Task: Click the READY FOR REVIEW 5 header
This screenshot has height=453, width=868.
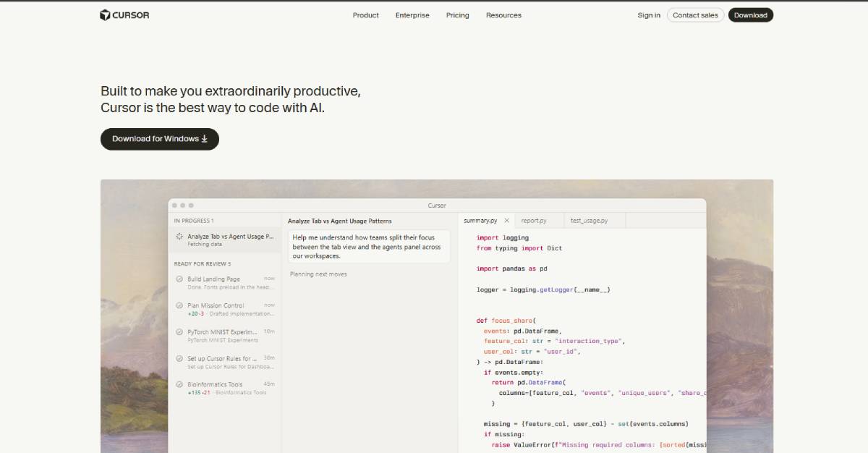Action: [203, 264]
